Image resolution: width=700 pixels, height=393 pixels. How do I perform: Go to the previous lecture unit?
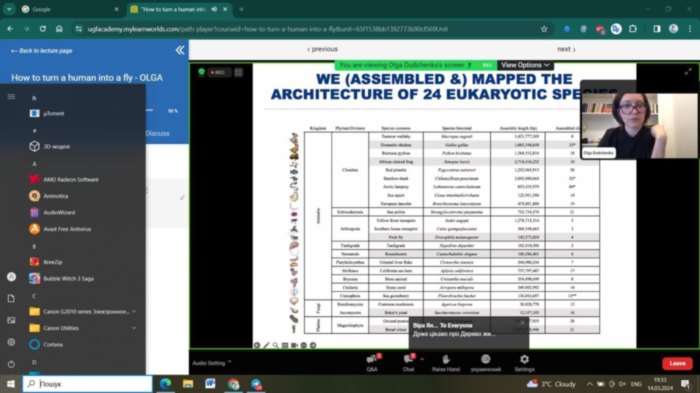click(322, 49)
